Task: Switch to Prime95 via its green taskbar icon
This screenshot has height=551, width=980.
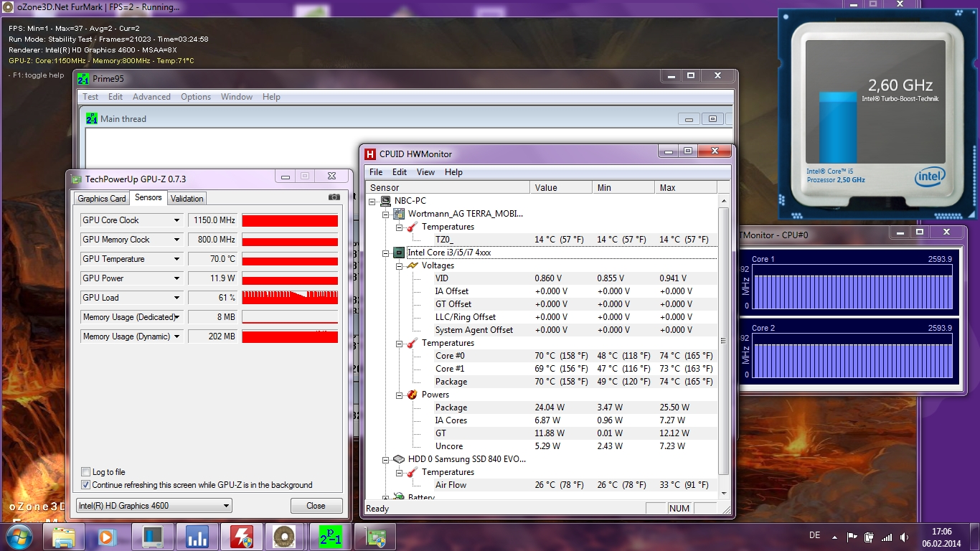Action: point(330,537)
